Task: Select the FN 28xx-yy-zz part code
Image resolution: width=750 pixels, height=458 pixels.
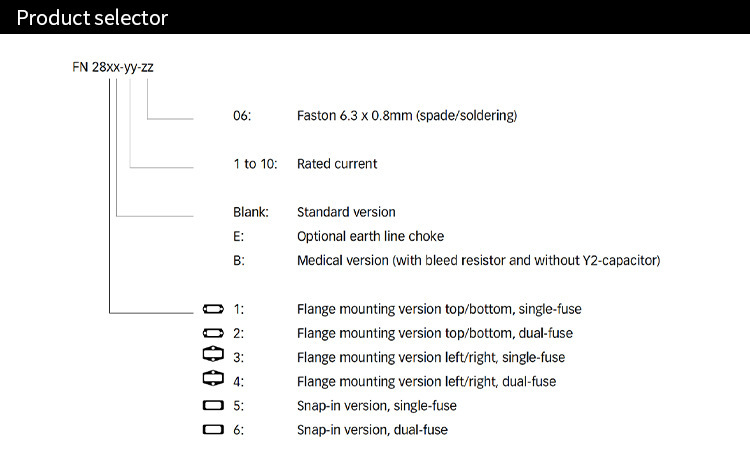Action: 113,67
